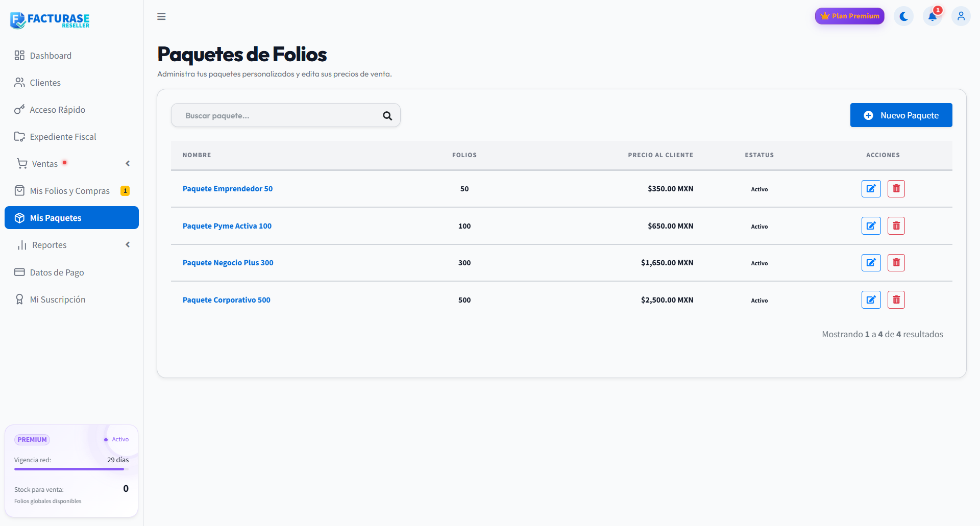Open Paquete Negocio Plus 300 link
The image size is (980, 526).
tap(228, 263)
